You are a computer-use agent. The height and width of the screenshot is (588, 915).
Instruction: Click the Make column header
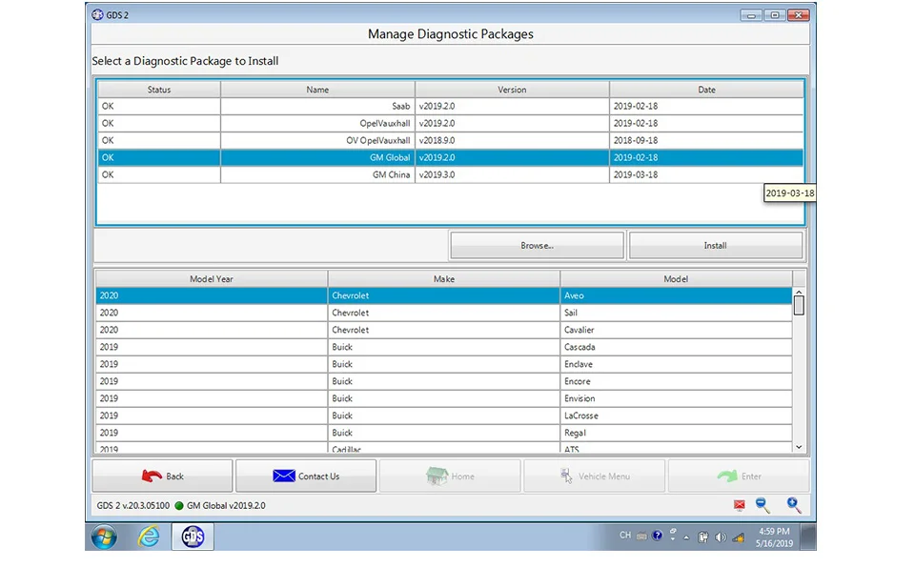click(x=443, y=279)
